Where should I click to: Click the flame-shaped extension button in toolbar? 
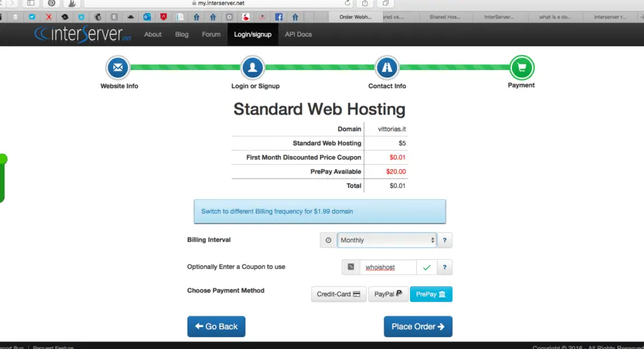72,3
